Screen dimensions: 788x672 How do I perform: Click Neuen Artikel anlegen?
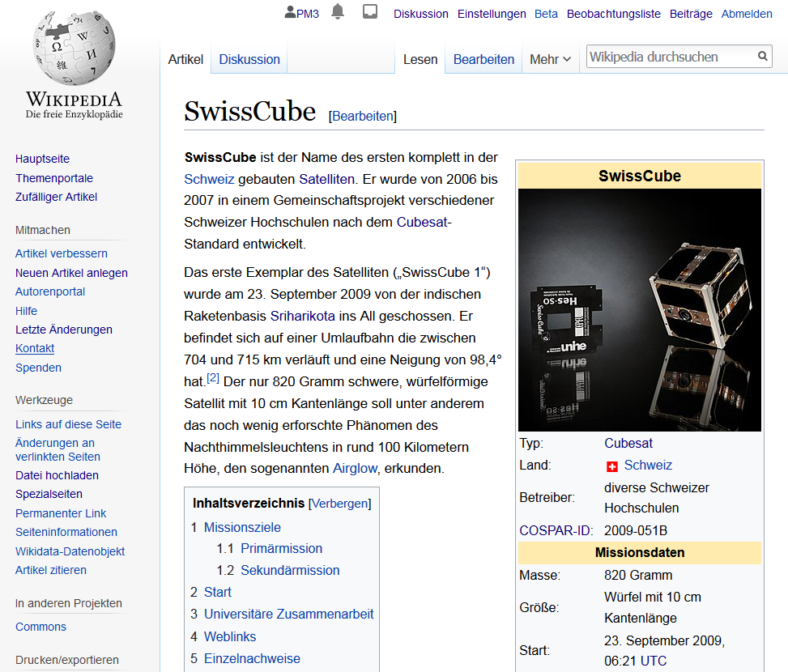[x=71, y=273]
